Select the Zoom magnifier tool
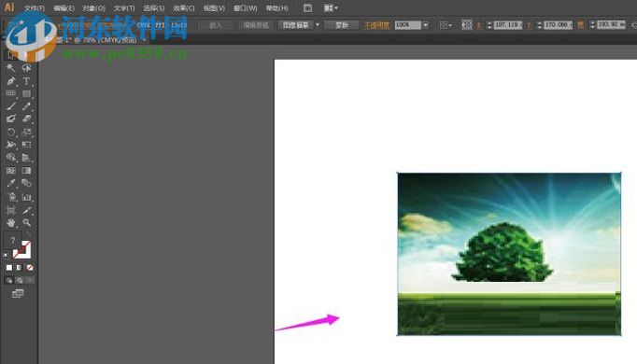The height and width of the screenshot is (364, 637). pos(26,222)
